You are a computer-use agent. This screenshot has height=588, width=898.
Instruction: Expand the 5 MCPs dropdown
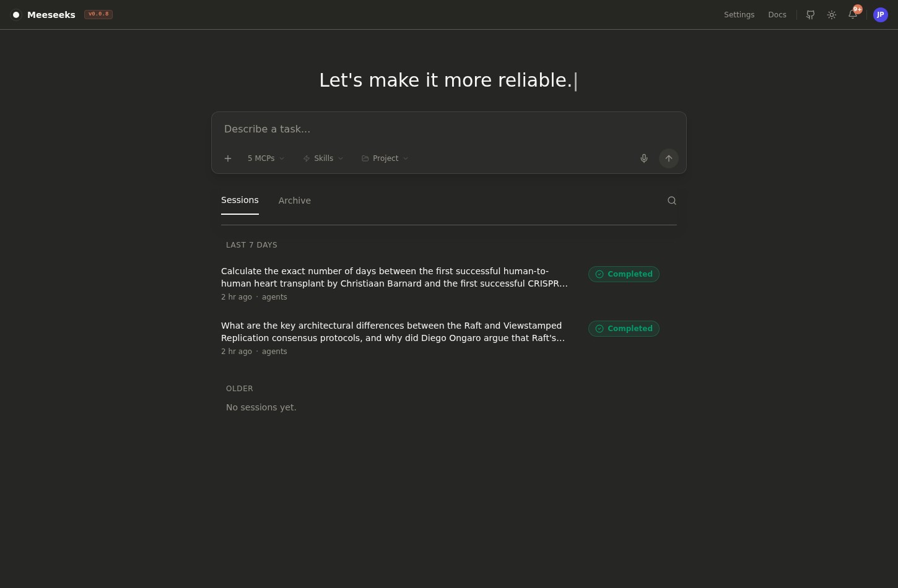pyautogui.click(x=265, y=158)
